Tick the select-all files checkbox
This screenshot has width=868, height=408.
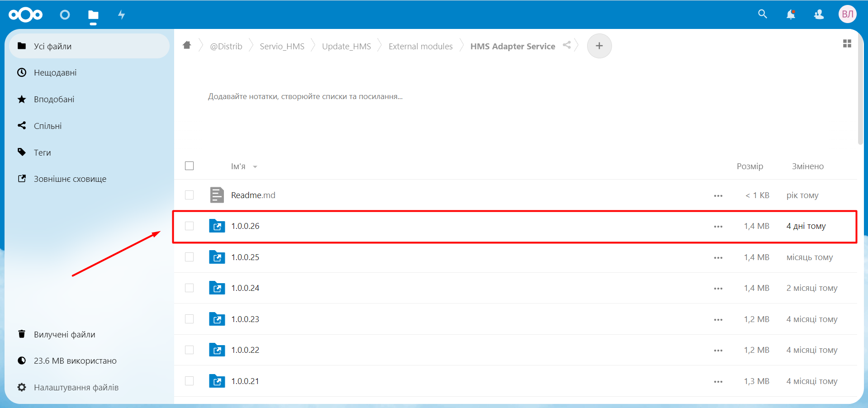click(x=190, y=166)
